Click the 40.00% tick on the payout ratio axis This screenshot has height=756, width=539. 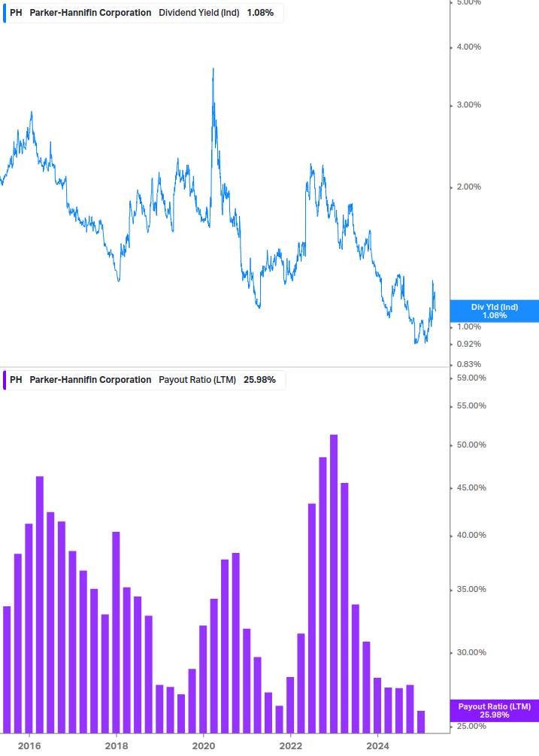click(x=471, y=535)
